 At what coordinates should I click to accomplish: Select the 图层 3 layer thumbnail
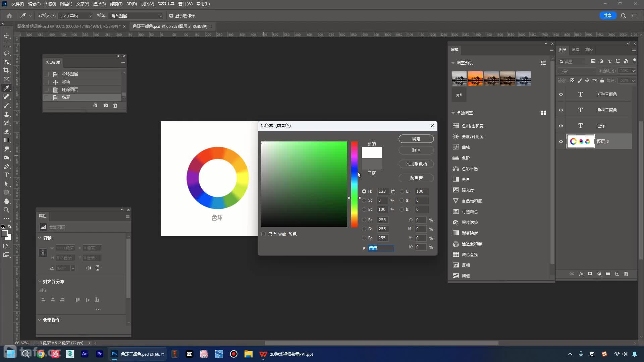pos(581,141)
